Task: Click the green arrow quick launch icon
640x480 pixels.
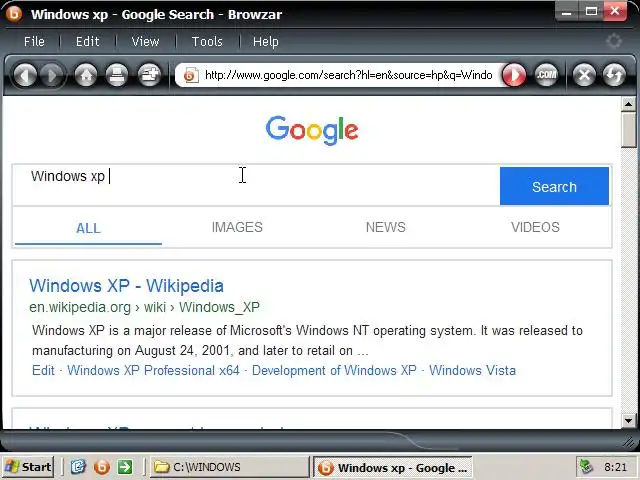Action: (x=125, y=467)
